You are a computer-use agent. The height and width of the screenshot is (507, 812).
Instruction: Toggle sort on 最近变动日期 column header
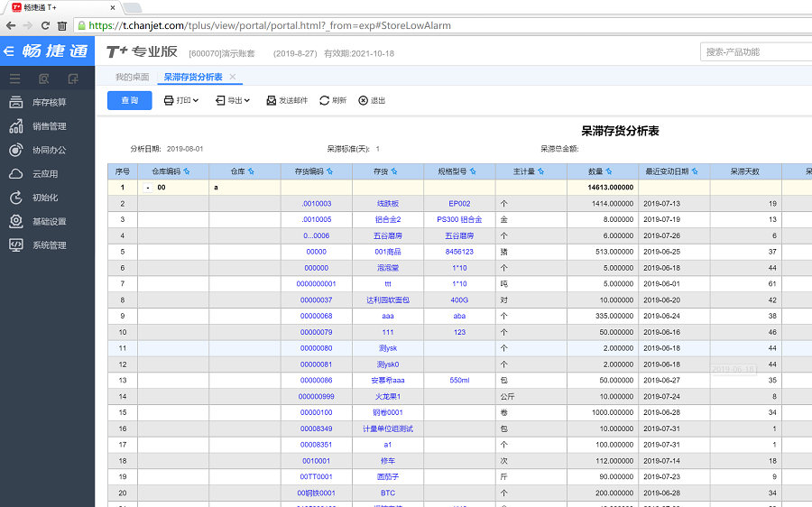click(x=694, y=171)
